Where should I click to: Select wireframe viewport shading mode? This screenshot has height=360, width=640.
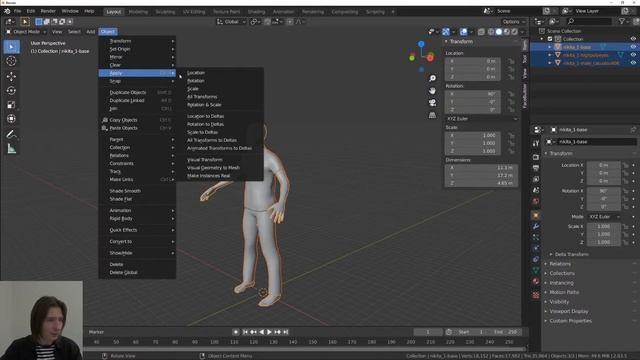491,32
